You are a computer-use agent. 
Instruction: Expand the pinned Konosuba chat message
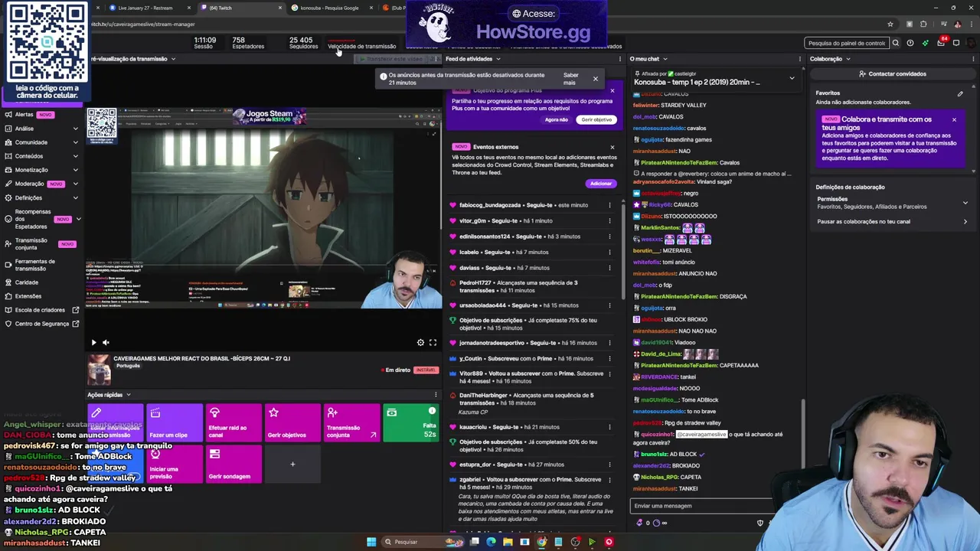[x=792, y=78]
